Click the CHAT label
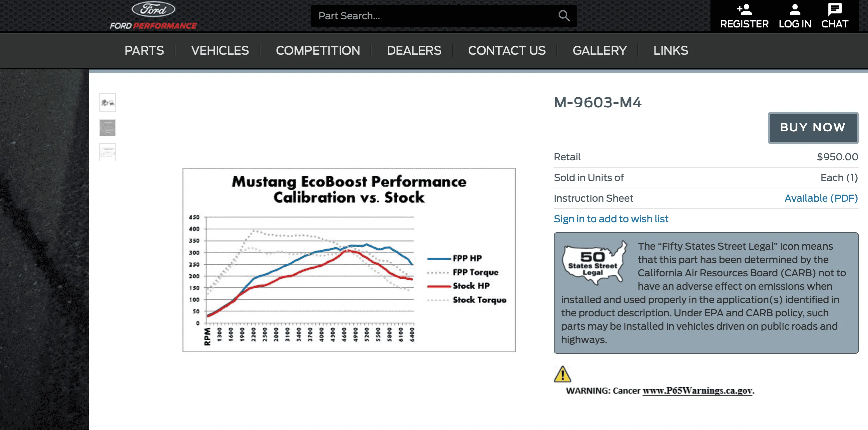The image size is (868, 430). (x=834, y=24)
